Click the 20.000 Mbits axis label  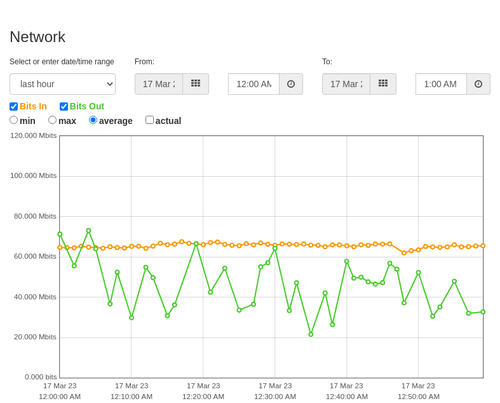35,337
